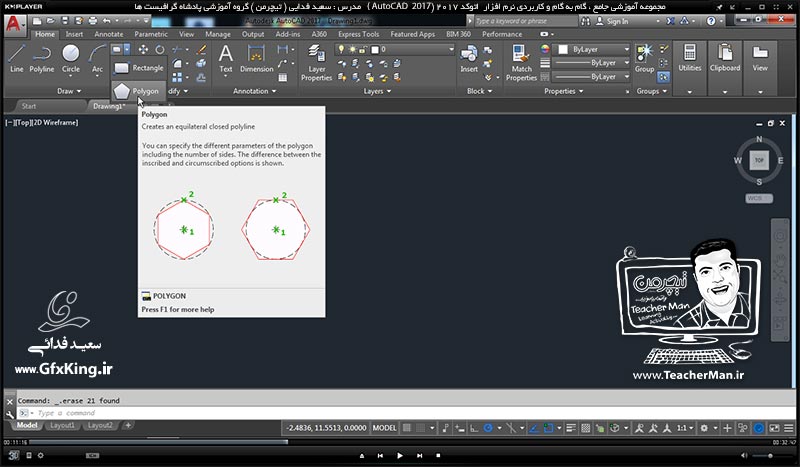Expand the Annotation panel
Screen dimensions: 800x467
click(x=255, y=91)
